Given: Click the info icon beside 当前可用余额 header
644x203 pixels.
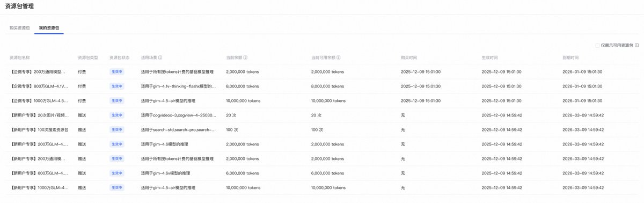Looking at the screenshot, I should (339, 57).
